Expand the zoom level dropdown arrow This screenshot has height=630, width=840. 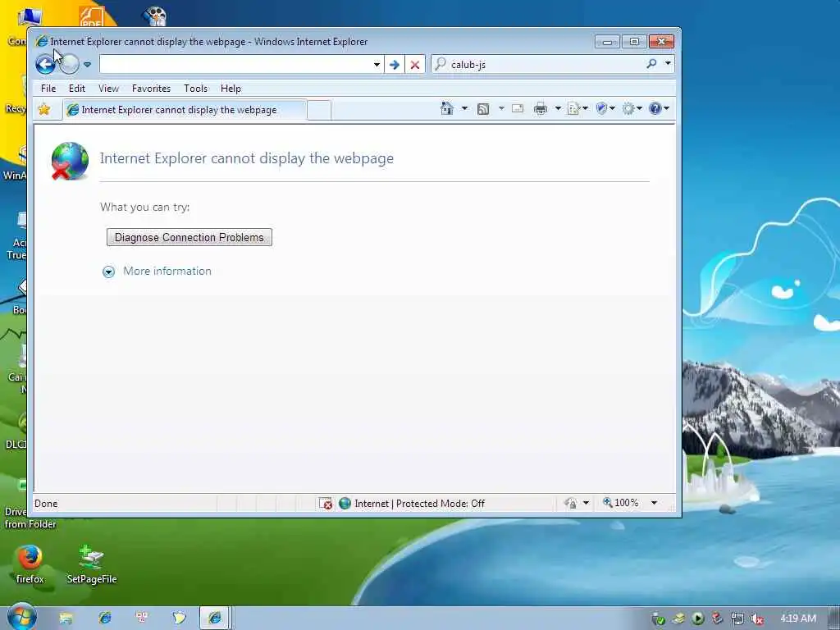(x=654, y=503)
